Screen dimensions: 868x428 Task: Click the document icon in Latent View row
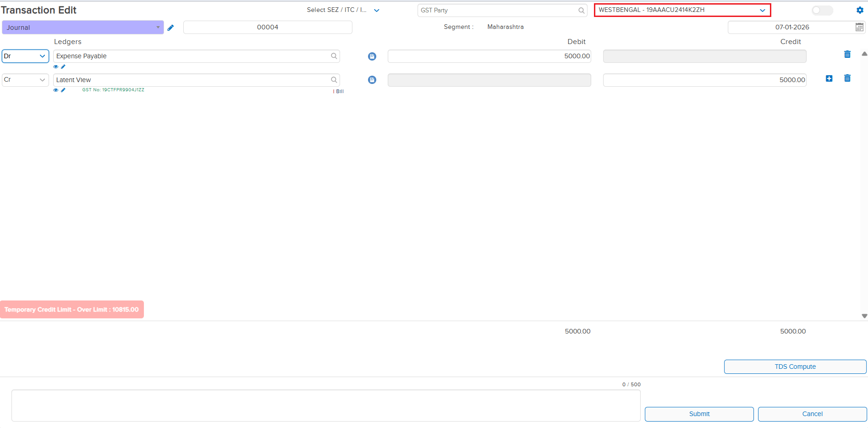(x=372, y=80)
